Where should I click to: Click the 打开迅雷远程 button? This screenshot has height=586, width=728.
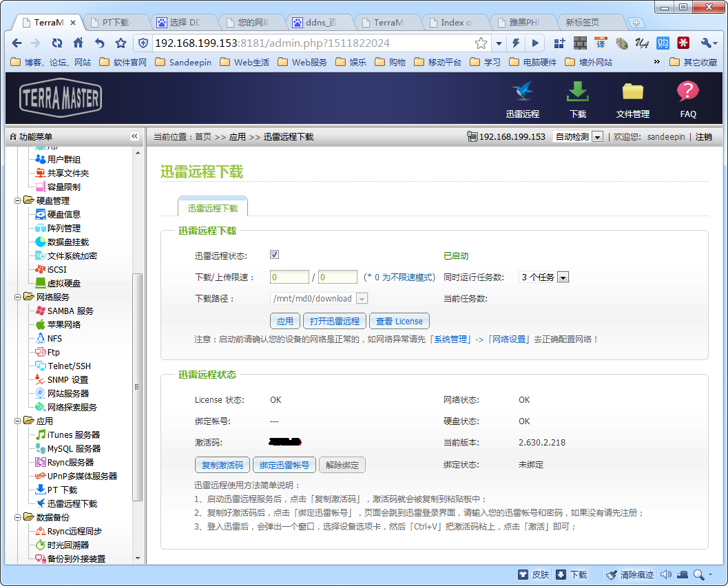point(335,321)
